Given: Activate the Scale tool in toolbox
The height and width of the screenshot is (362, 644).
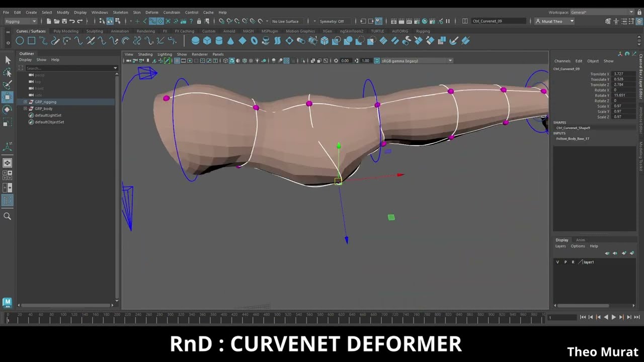Looking at the screenshot, I should click(8, 122).
